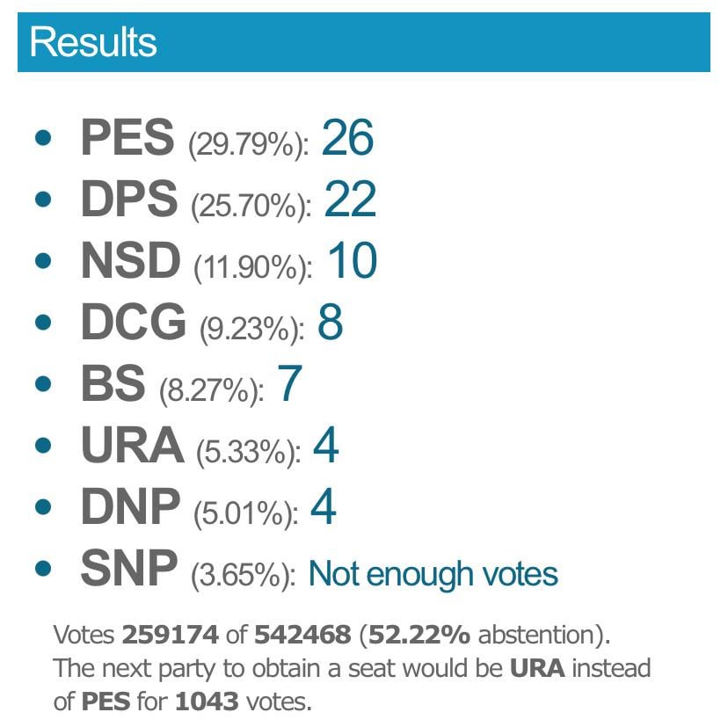Click the PES seat count 26

347,138
